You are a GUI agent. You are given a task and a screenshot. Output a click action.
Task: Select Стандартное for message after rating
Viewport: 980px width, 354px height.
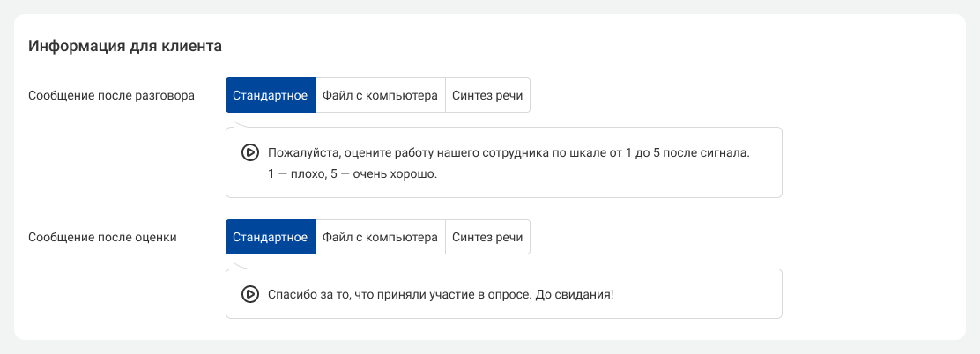click(270, 237)
